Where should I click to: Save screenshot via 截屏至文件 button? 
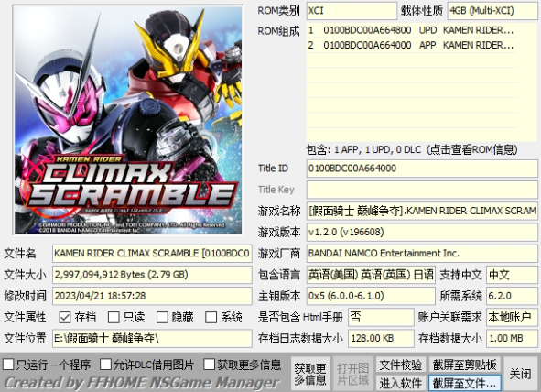click(x=464, y=383)
